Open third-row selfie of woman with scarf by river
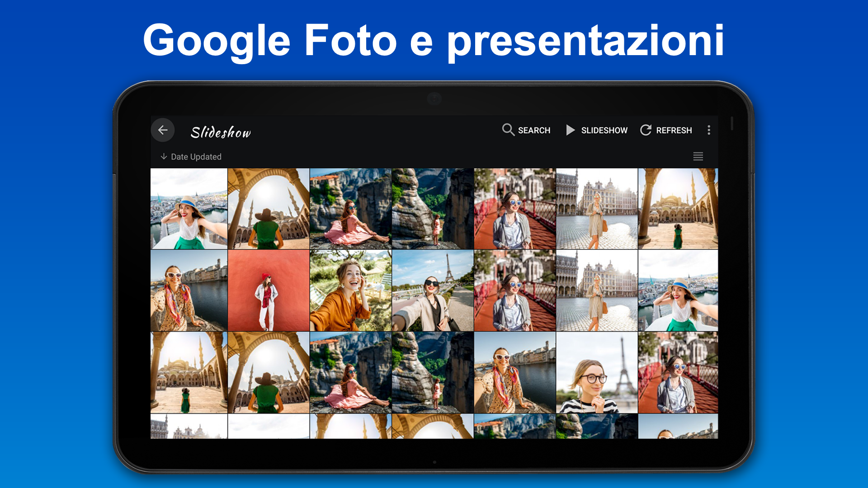The width and height of the screenshot is (868, 488). [x=514, y=373]
